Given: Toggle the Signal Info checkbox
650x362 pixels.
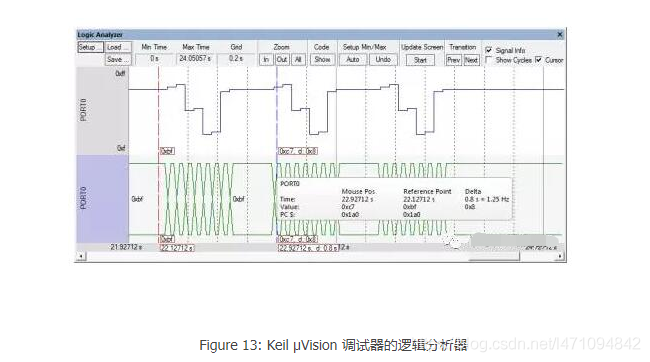Looking at the screenshot, I should [489, 50].
